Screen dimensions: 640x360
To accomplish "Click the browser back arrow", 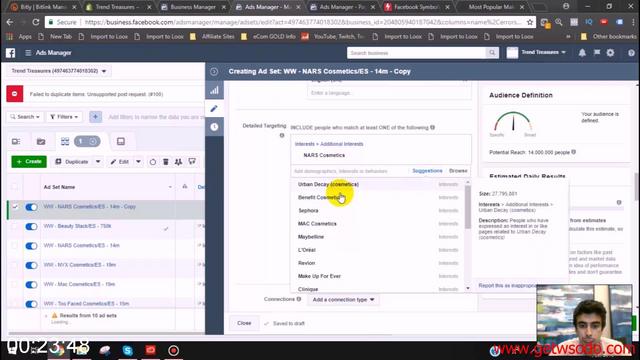I will pyautogui.click(x=10, y=22).
